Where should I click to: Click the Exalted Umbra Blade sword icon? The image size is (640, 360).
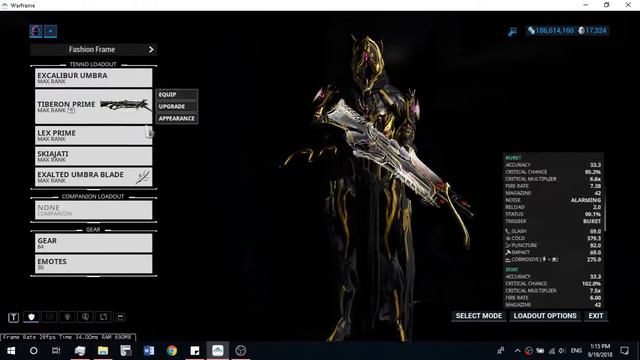click(143, 177)
